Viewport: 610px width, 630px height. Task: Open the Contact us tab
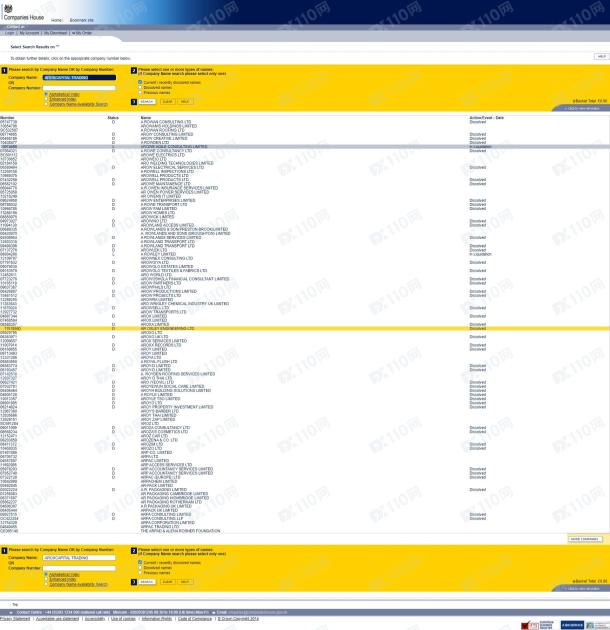tap(16, 27)
